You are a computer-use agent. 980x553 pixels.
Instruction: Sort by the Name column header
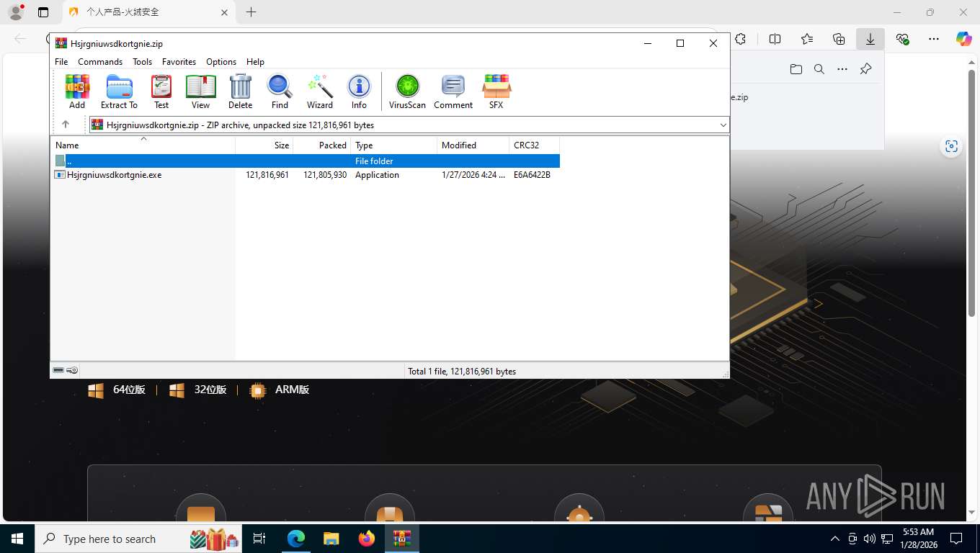143,145
